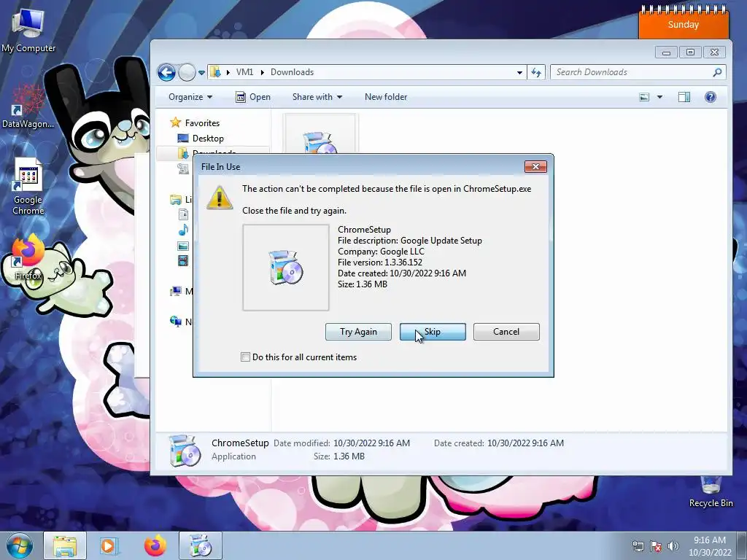The height and width of the screenshot is (560, 747).
Task: Click Firefox on the taskbar
Action: [x=155, y=546]
